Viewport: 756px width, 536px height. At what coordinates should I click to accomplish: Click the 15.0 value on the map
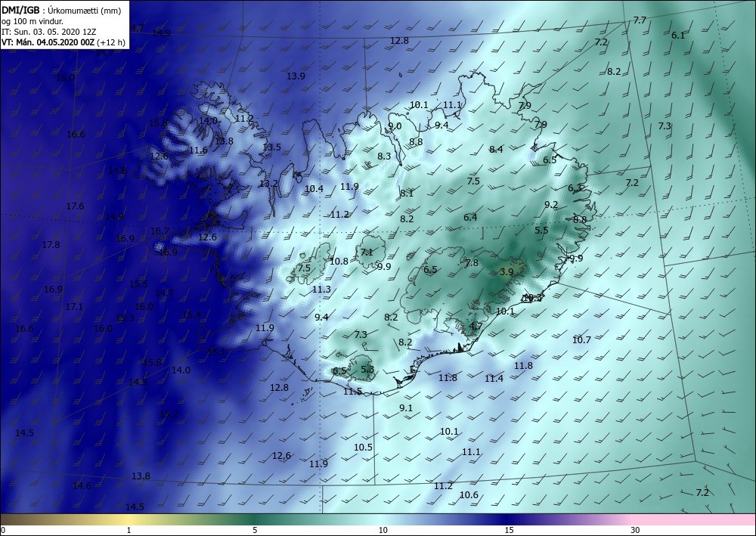coord(65,78)
